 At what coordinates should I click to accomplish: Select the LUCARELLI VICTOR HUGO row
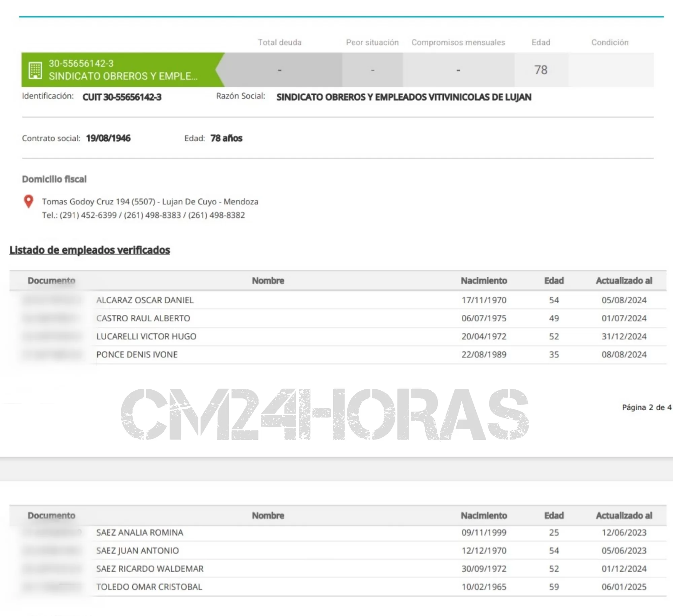[146, 336]
